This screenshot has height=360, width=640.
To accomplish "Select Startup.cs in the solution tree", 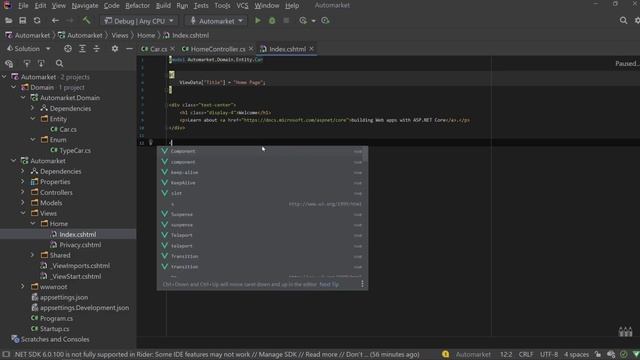I will pos(54,329).
